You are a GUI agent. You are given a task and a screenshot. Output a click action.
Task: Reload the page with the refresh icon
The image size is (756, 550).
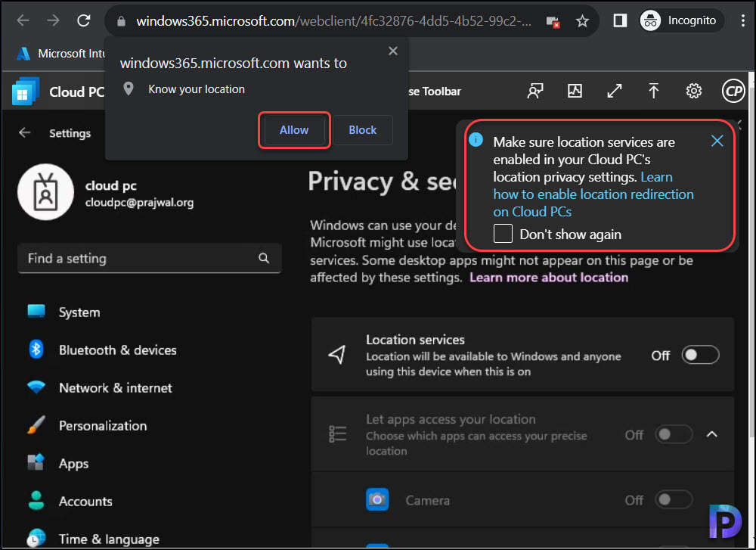[84, 20]
